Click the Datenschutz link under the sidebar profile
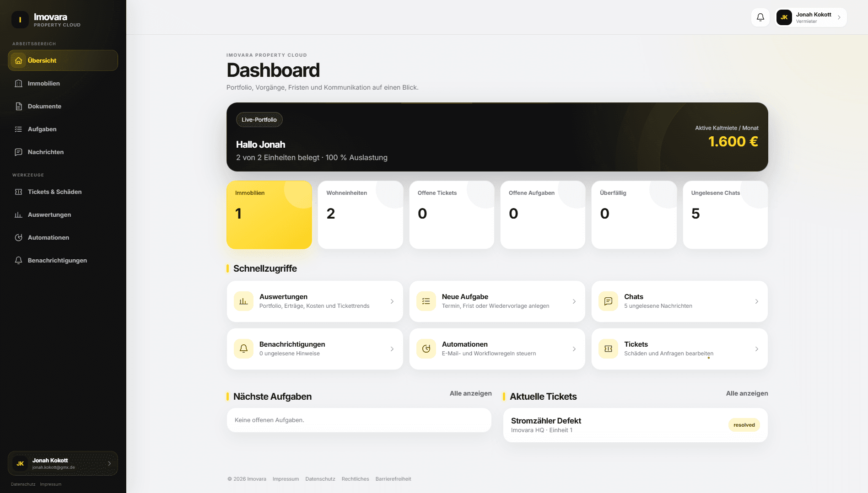 coord(23,484)
